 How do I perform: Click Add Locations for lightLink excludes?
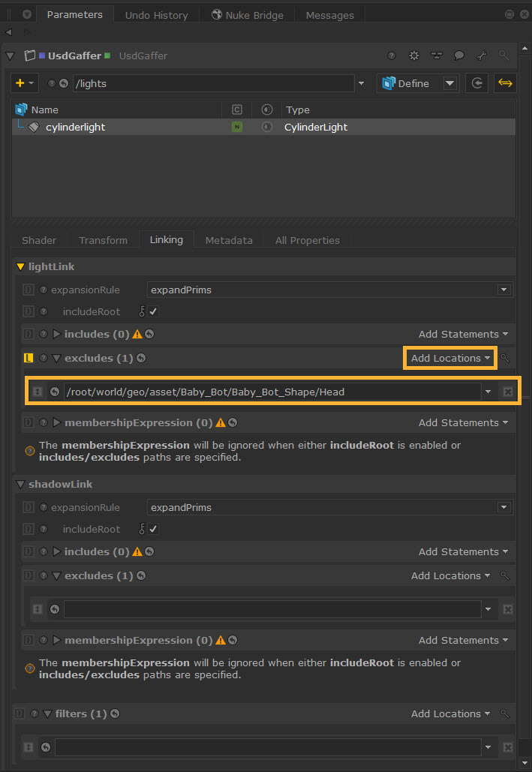[449, 359]
